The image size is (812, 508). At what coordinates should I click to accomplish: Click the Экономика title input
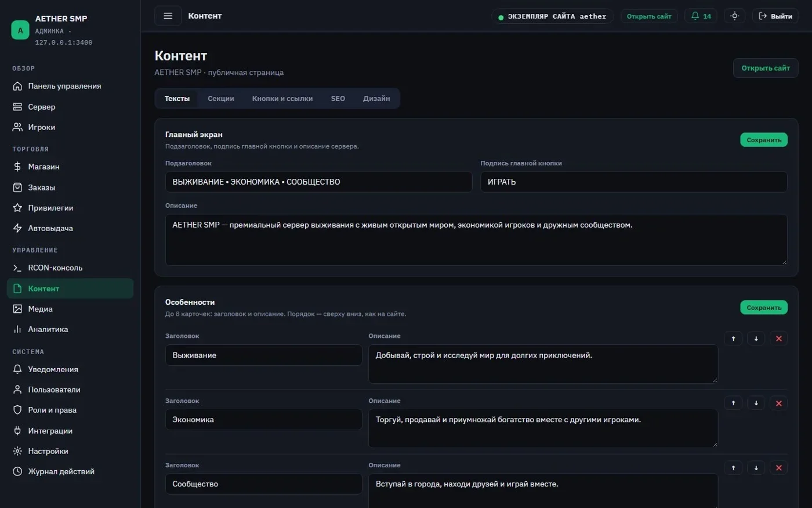[x=264, y=420]
